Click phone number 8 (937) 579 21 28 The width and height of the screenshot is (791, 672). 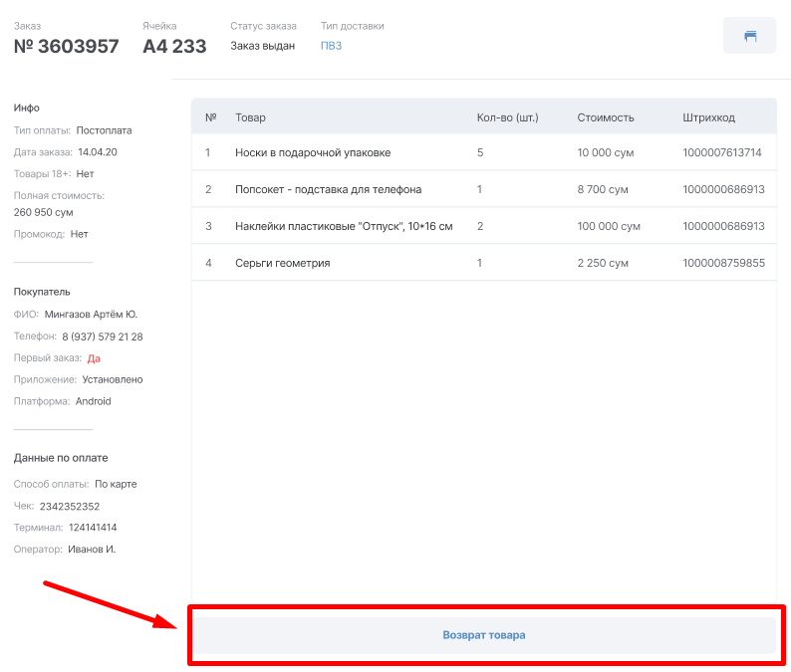103,336
